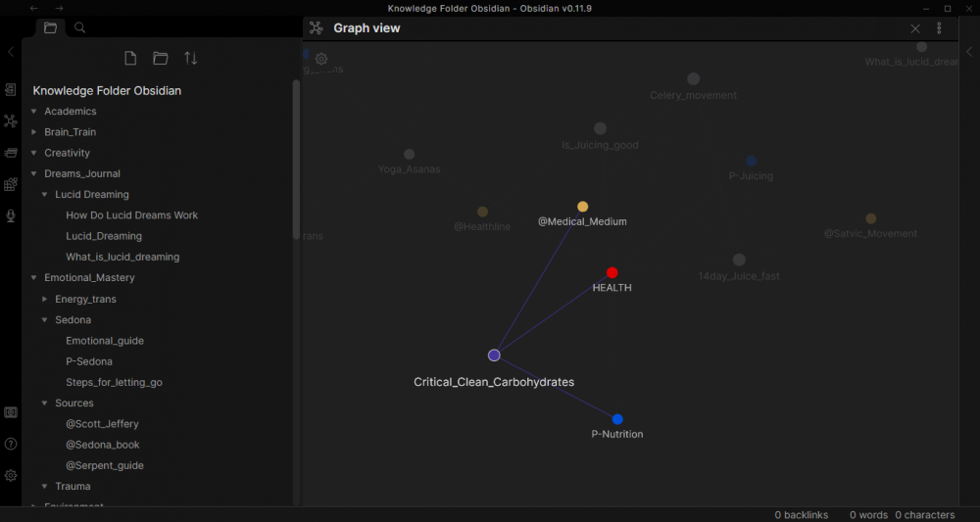Click the dimmed Is_Juicing_good graph node

[600, 128]
